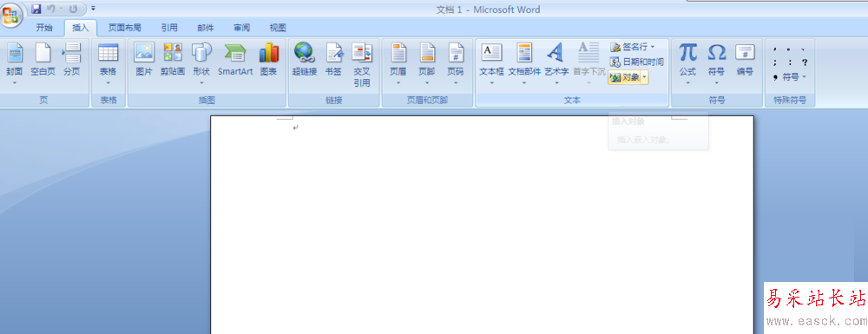Image resolution: width=868 pixels, height=334 pixels.
Task: Open the 视图 tab
Action: click(x=278, y=28)
